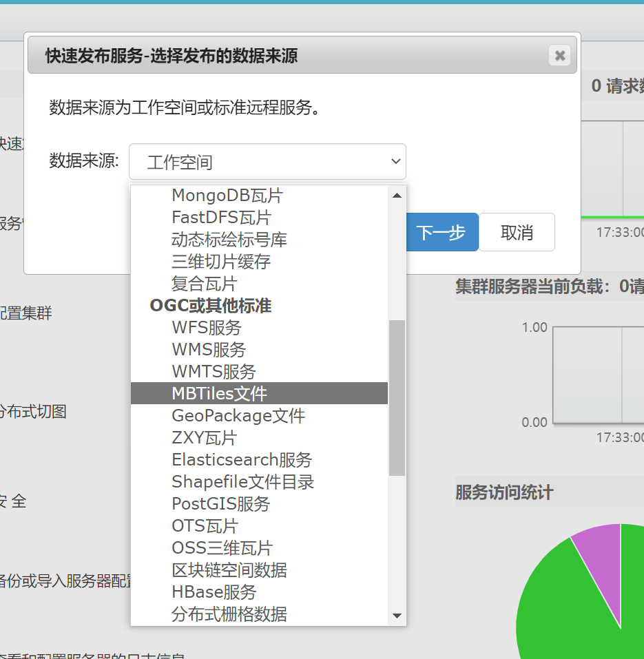Pick the highlighted MBTiles文件 option
The image size is (644, 659).
[x=259, y=393]
